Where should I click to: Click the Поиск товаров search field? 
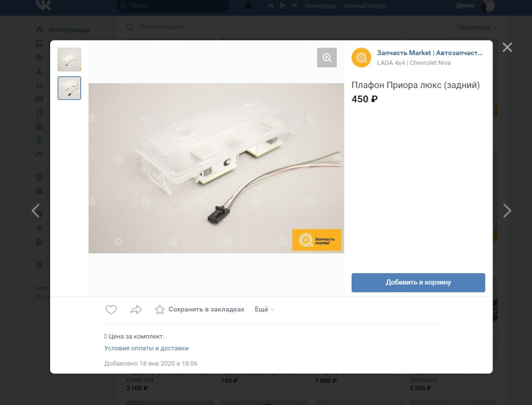tap(162, 27)
